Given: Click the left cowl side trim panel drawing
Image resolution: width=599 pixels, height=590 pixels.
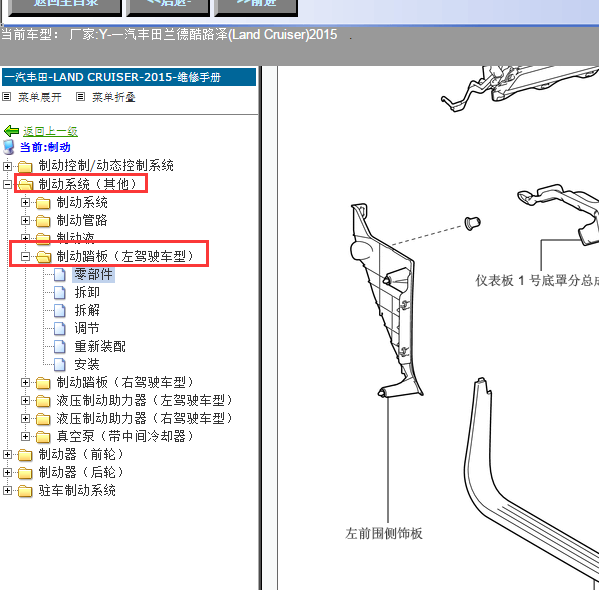Looking at the screenshot, I should tap(386, 300).
